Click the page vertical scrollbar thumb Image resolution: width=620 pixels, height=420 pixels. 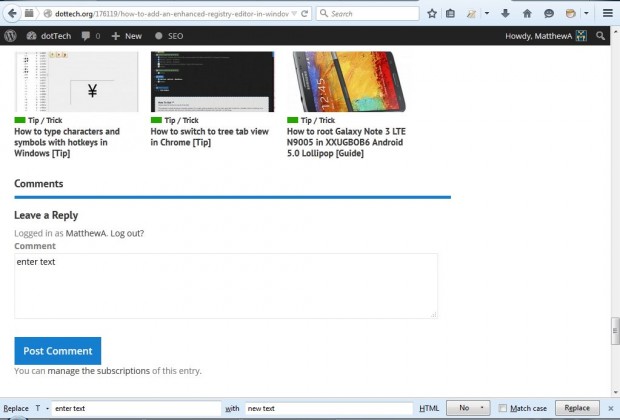615,331
